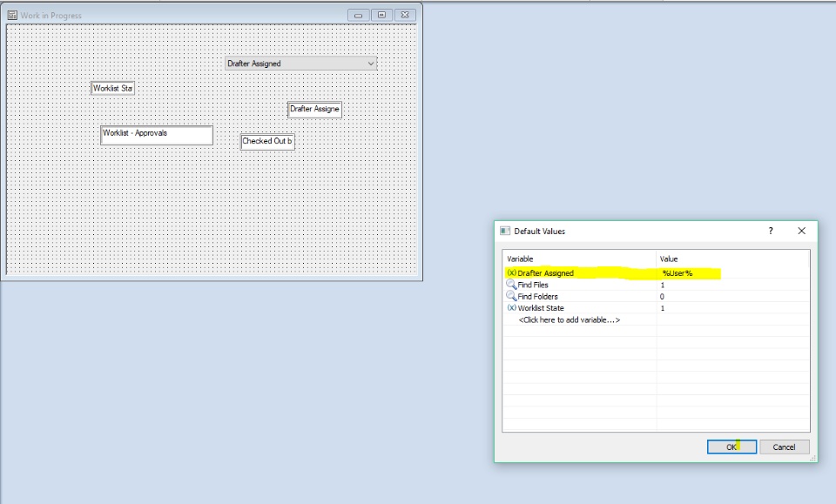This screenshot has height=504, width=836.
Task: Select the Find Folders variable row
Action: (656, 296)
